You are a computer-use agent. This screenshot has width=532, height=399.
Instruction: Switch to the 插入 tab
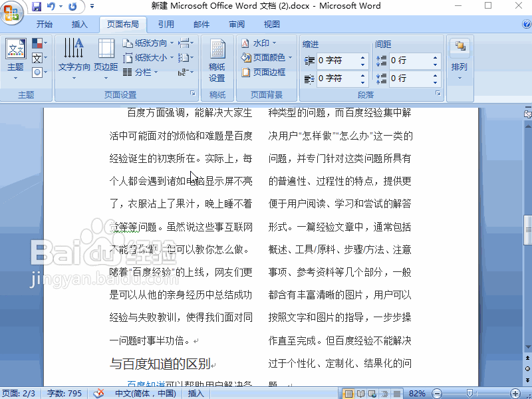tap(80, 25)
